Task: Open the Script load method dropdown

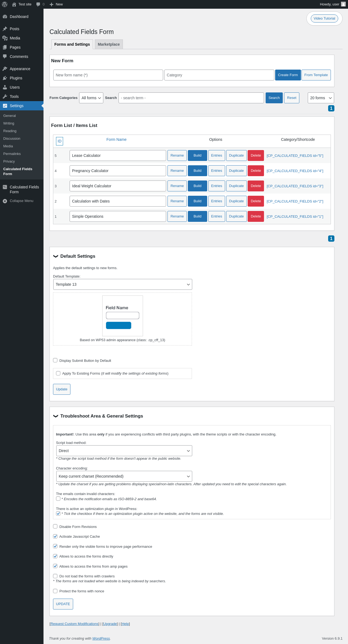Action: [x=124, y=451]
